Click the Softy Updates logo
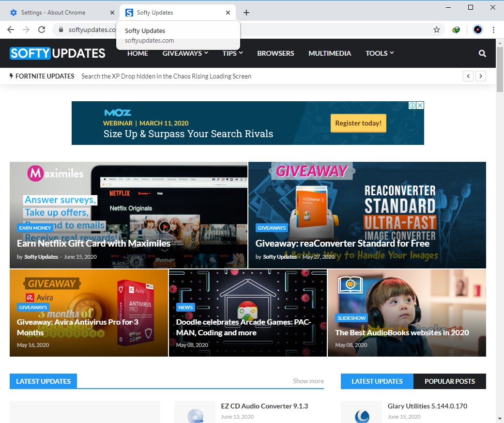The width and height of the screenshot is (504, 423). [58, 53]
